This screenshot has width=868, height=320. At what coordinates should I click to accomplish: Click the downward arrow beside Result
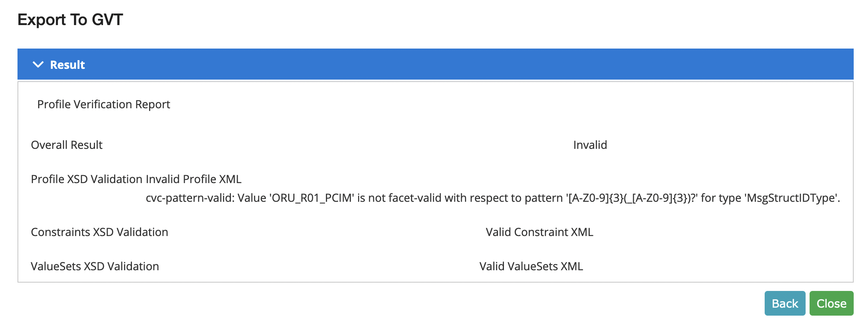(x=38, y=64)
